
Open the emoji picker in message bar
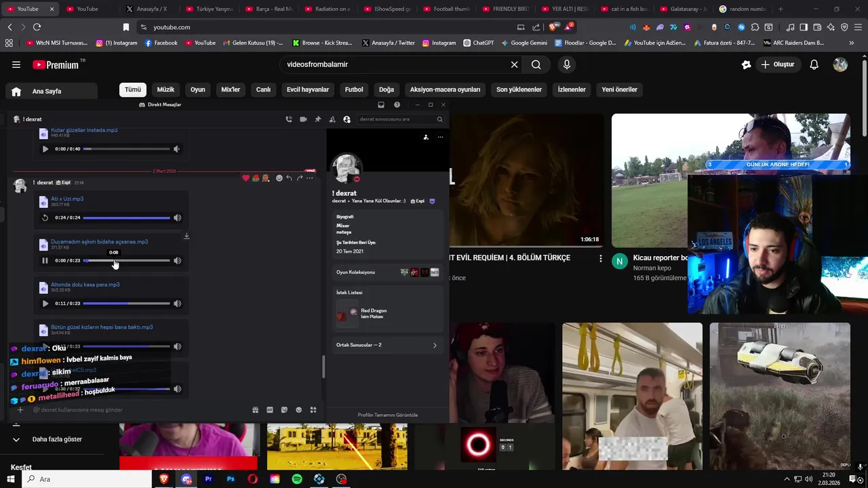298,410
